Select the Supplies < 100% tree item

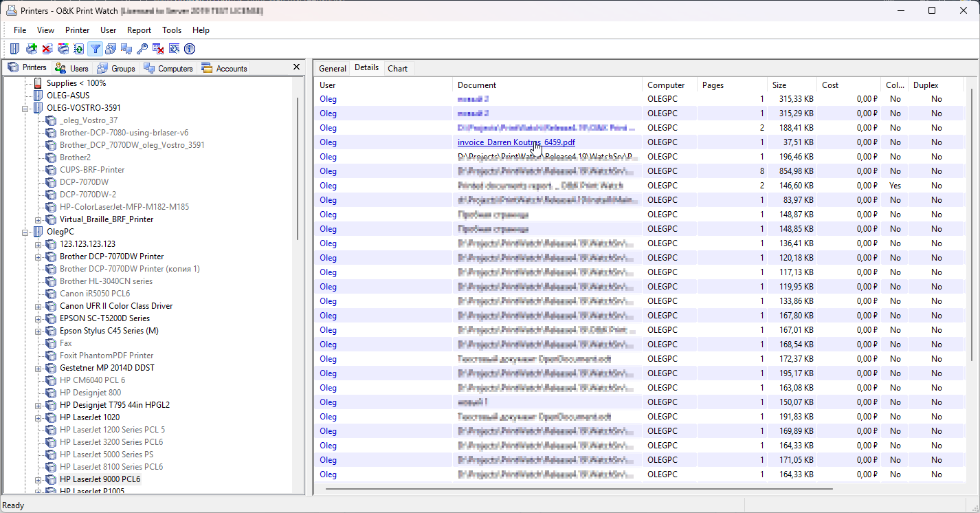(76, 83)
